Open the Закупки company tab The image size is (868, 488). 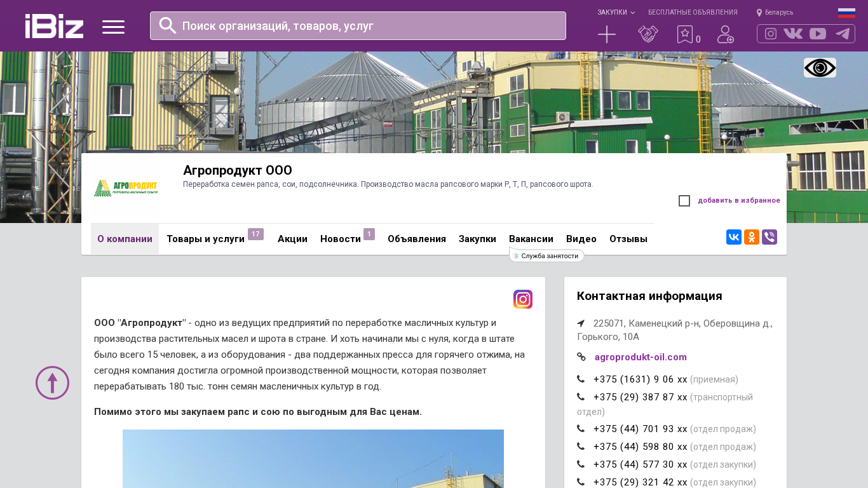[x=477, y=239]
